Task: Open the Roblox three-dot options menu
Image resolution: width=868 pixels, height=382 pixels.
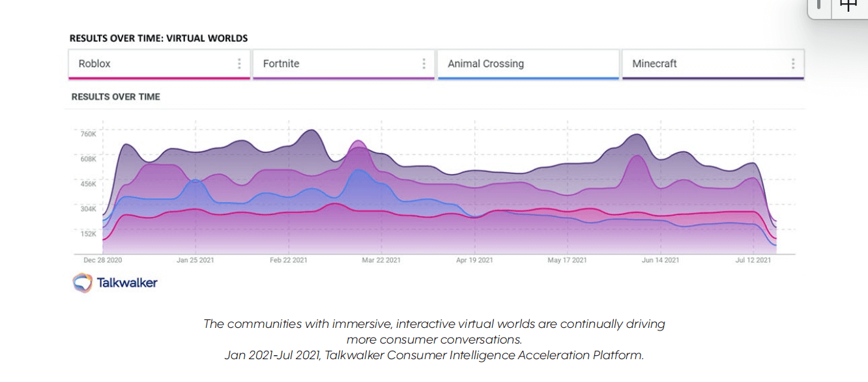Action: 239,63
